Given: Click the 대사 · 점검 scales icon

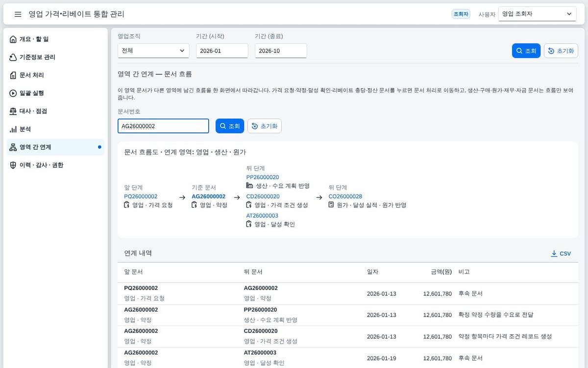Looking at the screenshot, I should click(13, 111).
